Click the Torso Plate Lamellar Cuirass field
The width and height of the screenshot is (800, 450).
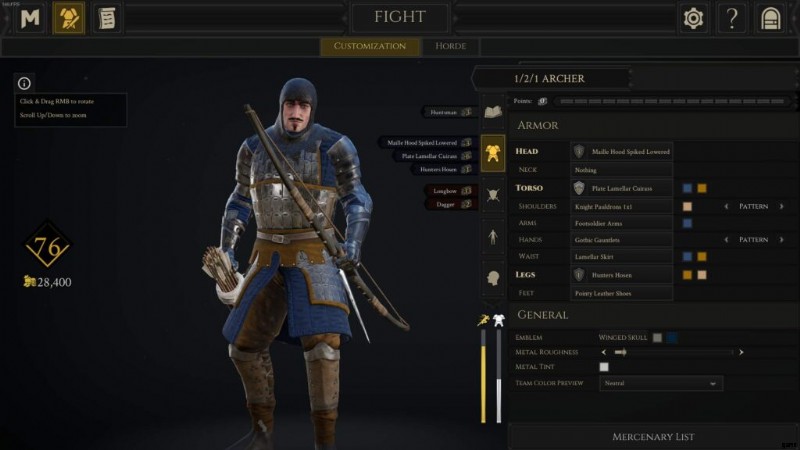[x=621, y=188]
